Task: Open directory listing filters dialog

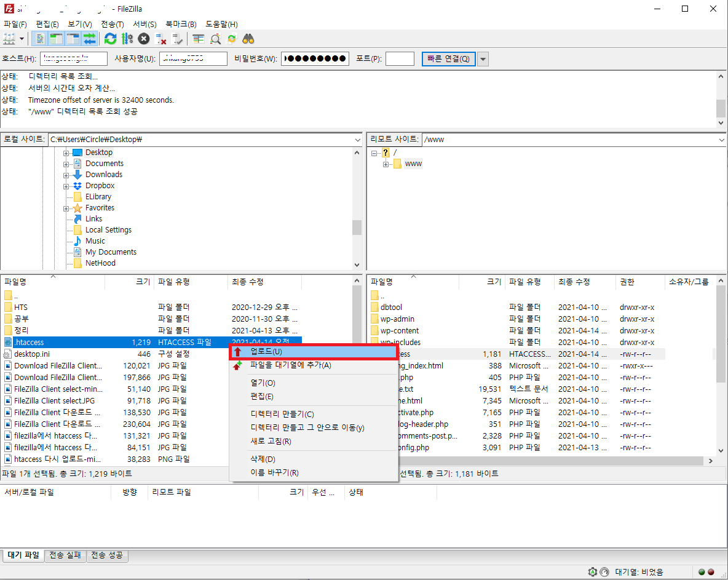Action: 198,39
